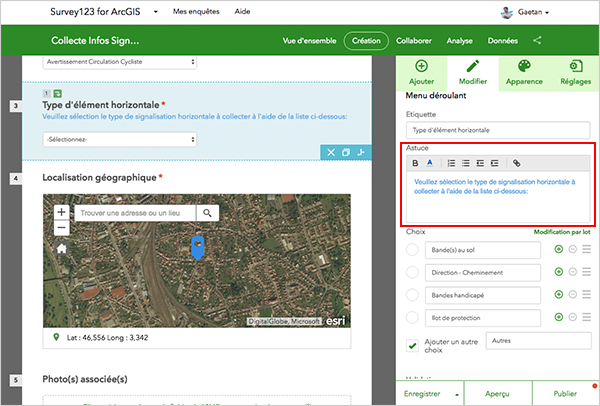
Task: Click the Photo(s) associée(s) question title
Action: pyautogui.click(x=85, y=379)
